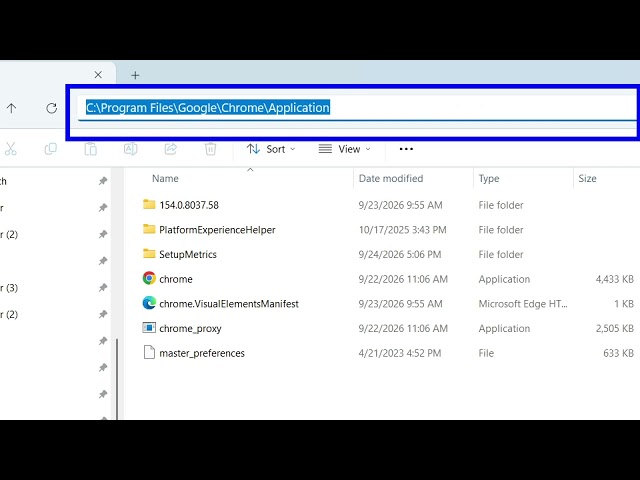Click the Paste clipboard icon

tap(91, 149)
